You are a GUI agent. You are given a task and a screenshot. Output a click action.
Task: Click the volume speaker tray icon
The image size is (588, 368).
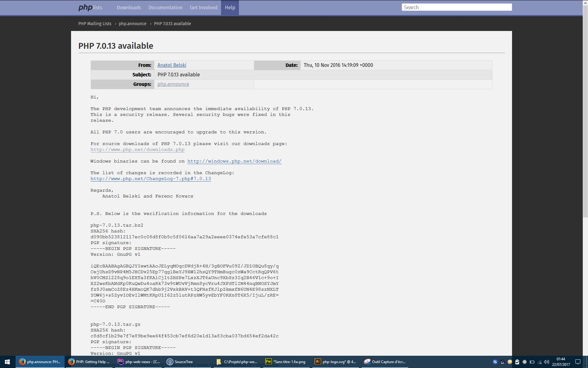(x=547, y=362)
